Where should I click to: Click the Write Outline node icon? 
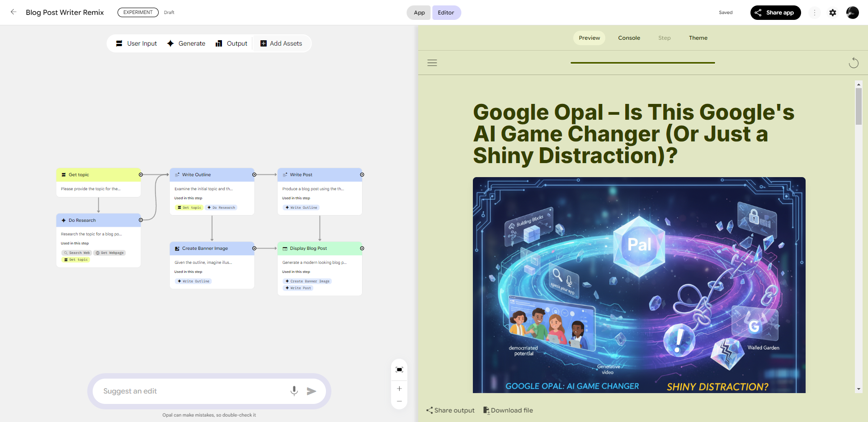click(x=177, y=174)
